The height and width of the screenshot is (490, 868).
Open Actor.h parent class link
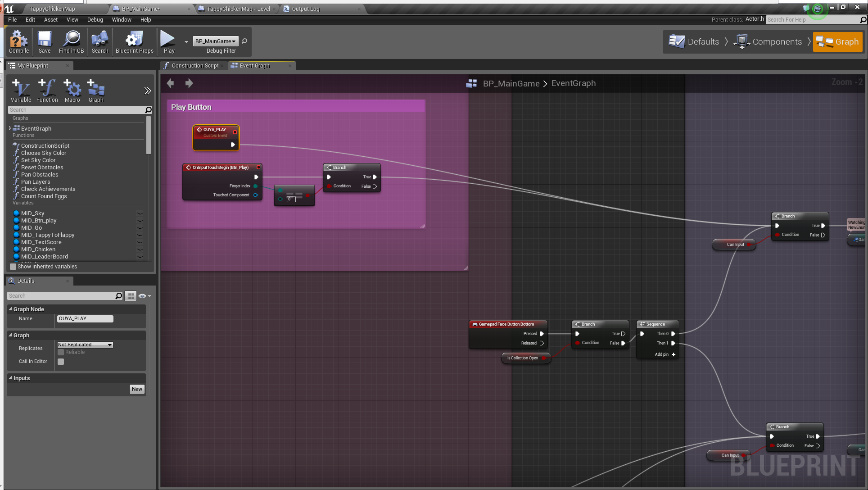point(755,19)
